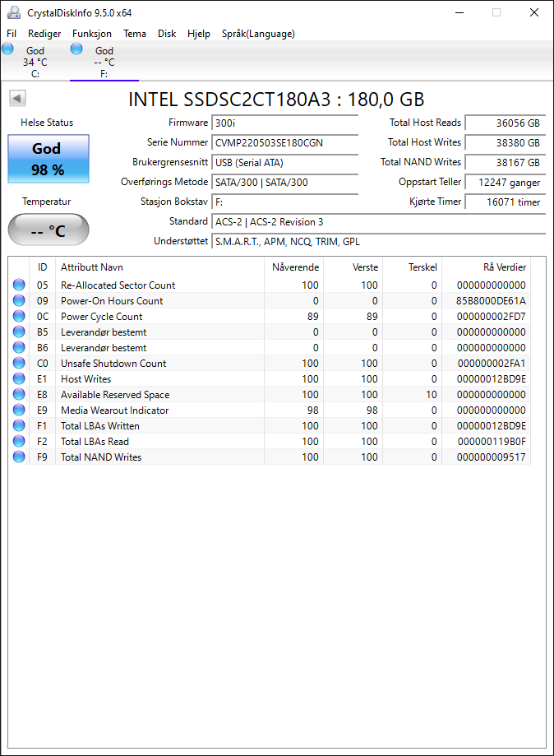Viewport: 554px width, 756px height.
Task: Switch to the C: disk tab showing 34 °C
Action: click(35, 62)
